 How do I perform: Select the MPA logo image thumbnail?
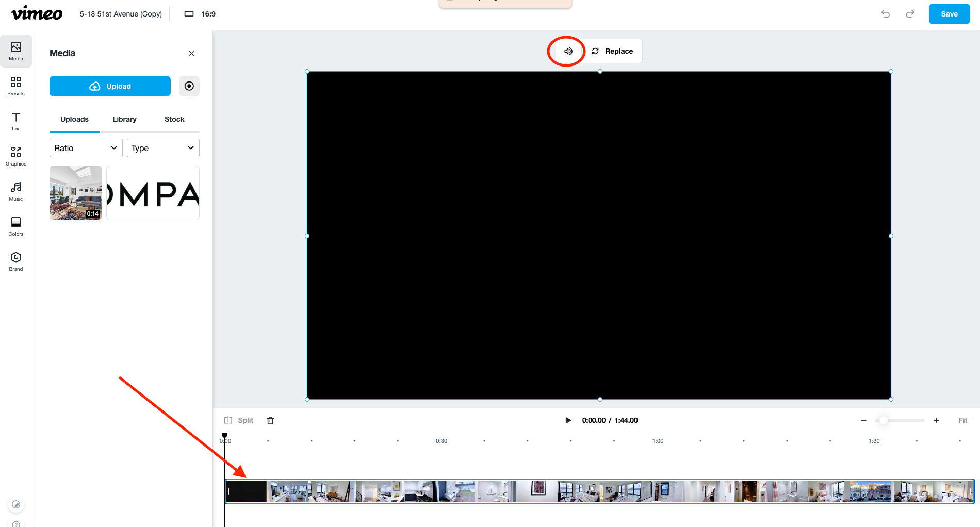pos(153,193)
